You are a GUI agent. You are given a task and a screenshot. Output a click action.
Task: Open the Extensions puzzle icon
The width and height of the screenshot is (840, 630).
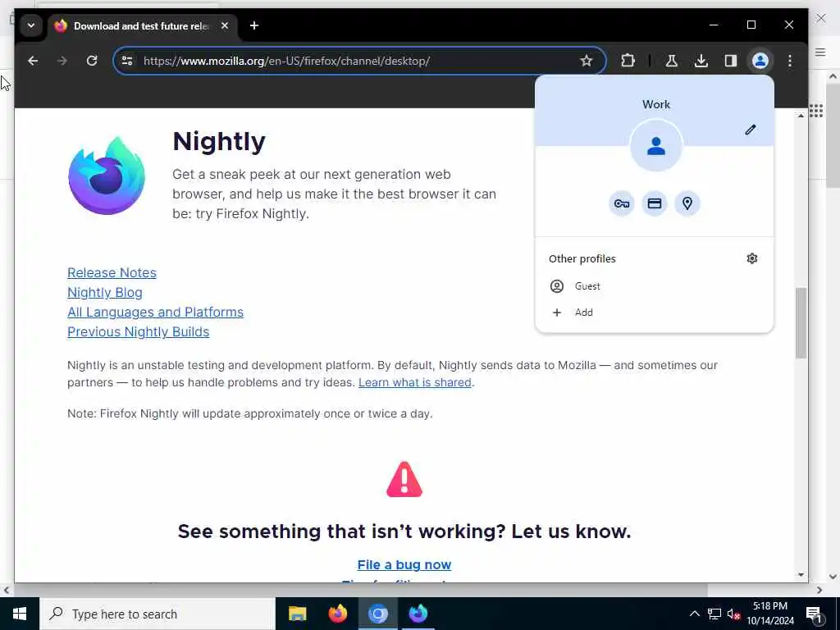(628, 61)
